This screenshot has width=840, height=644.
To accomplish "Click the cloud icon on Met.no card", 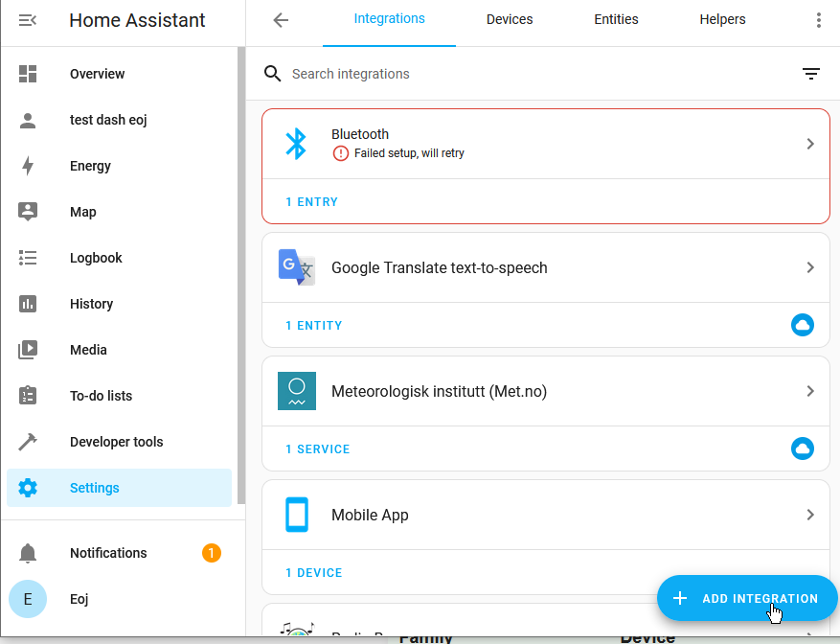I will click(x=803, y=448).
